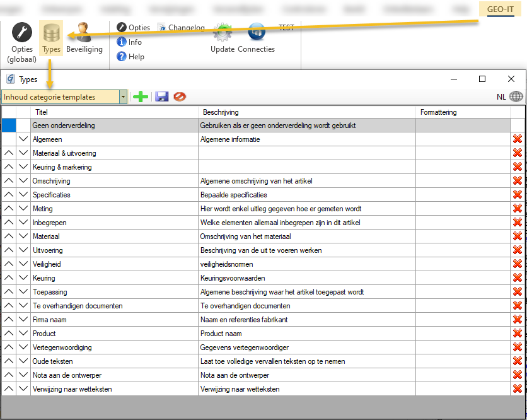Select the 'Product naam' description cell

click(307, 334)
